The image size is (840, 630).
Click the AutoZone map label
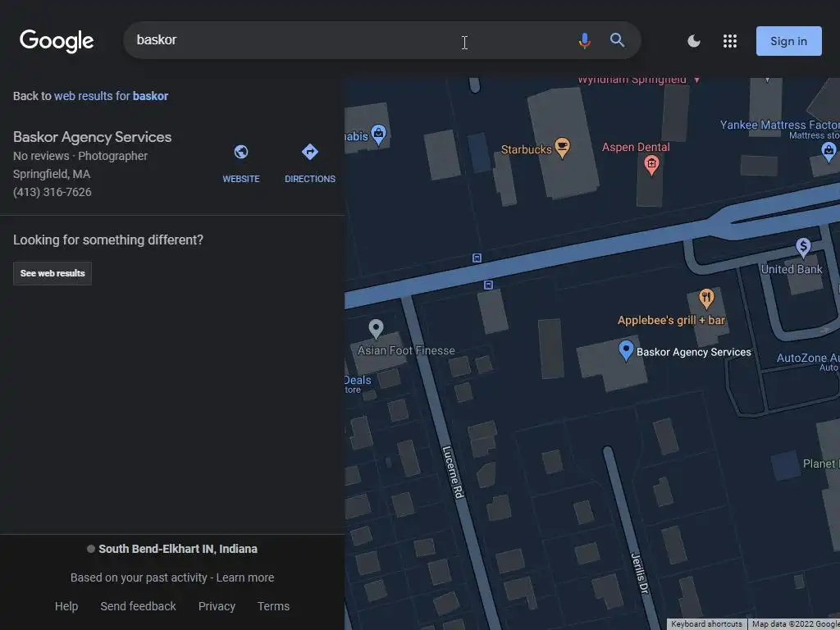808,358
